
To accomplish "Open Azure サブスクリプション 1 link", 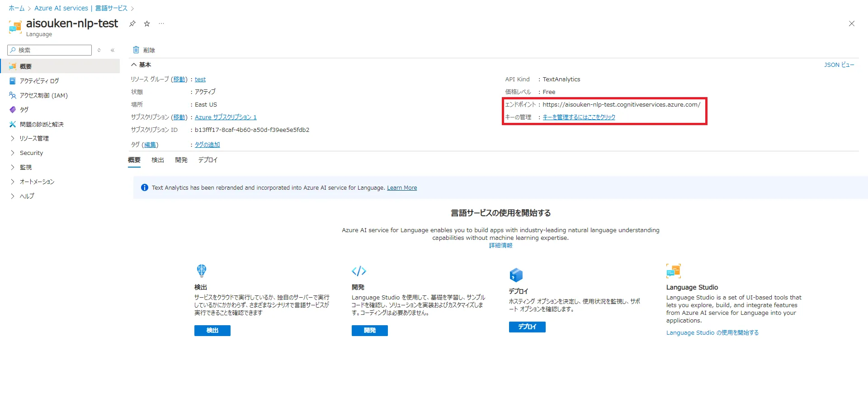I will click(226, 117).
